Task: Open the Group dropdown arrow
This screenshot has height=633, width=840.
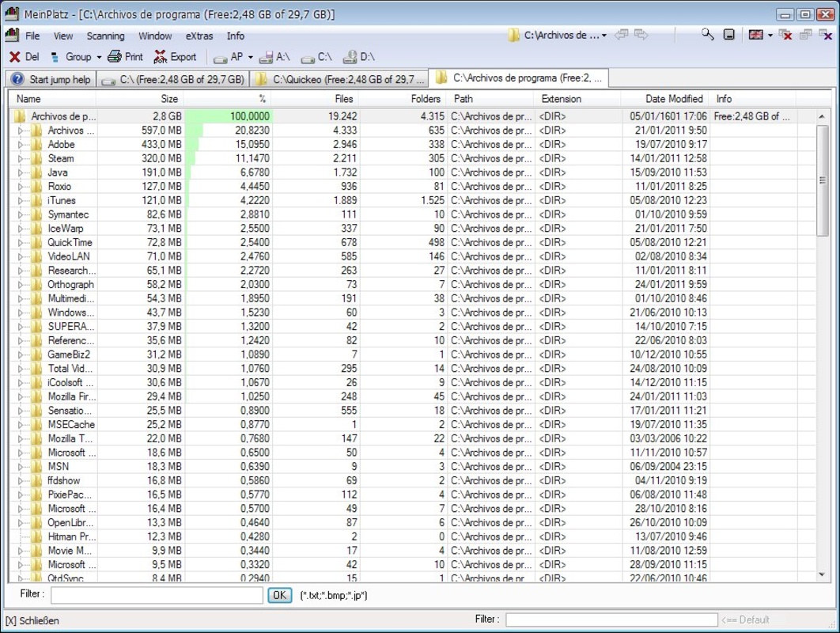Action: (x=99, y=57)
